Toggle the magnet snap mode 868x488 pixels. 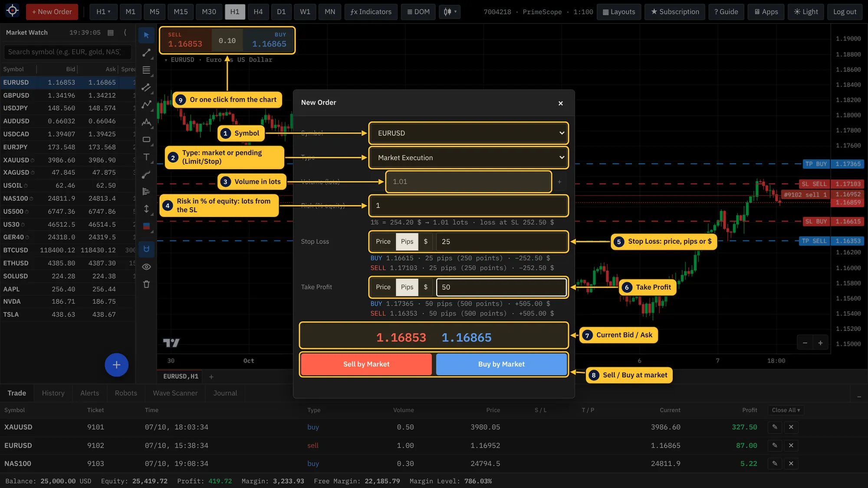pyautogui.click(x=146, y=249)
